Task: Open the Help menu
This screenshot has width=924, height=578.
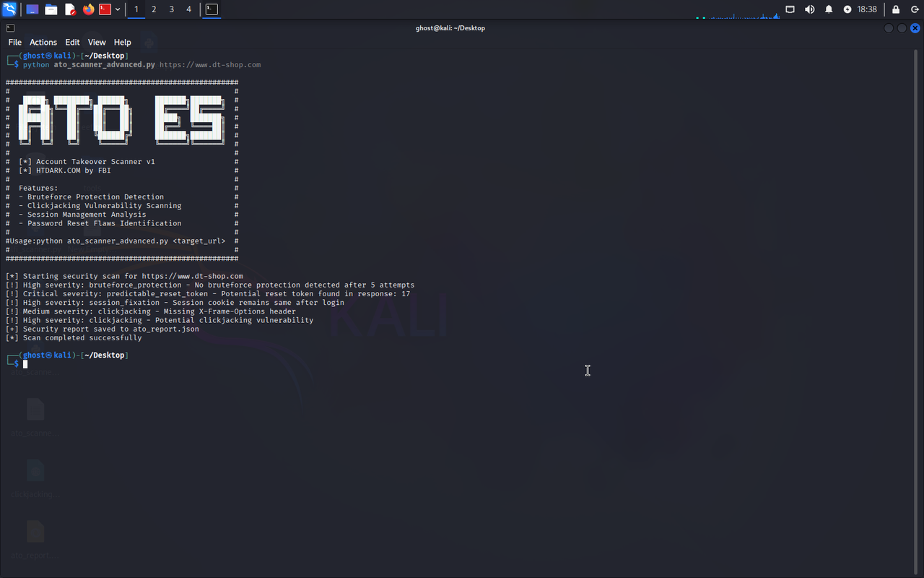Action: [123, 43]
